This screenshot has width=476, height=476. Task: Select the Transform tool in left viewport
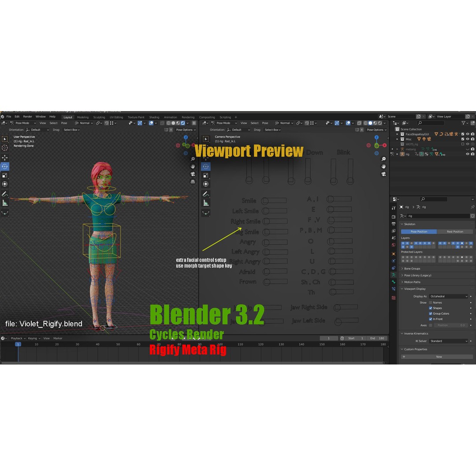click(x=5, y=184)
